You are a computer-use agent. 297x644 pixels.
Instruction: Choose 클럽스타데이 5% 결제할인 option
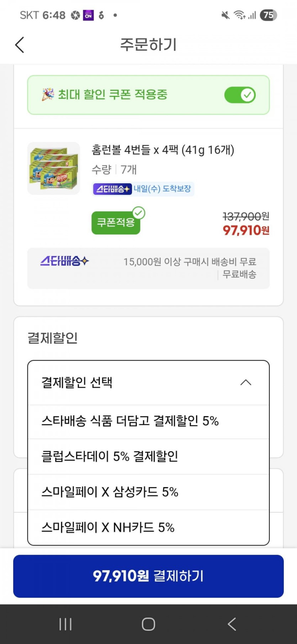pyautogui.click(x=110, y=456)
